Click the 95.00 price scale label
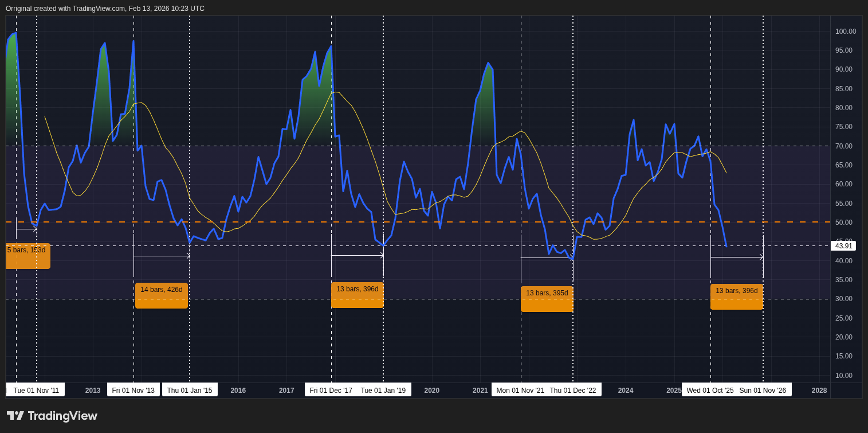The image size is (868, 433). [844, 50]
